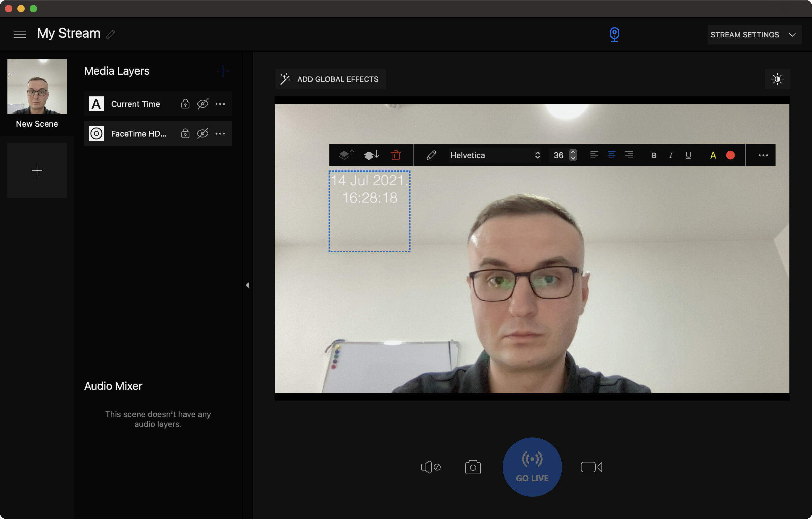Toggle underline formatting

tap(688, 155)
